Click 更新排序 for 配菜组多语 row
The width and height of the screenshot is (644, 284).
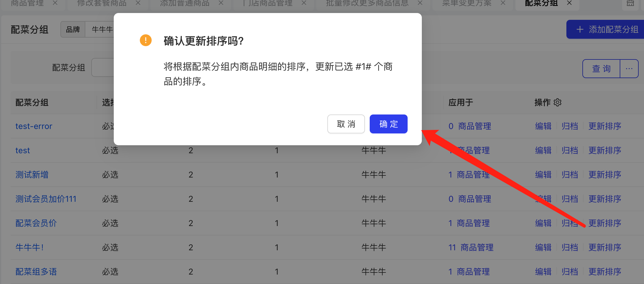point(605,272)
